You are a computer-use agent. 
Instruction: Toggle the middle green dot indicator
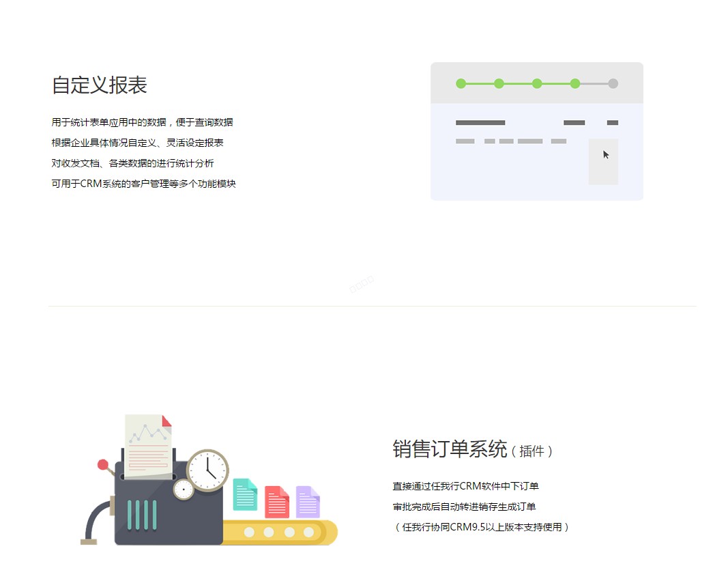(x=537, y=83)
